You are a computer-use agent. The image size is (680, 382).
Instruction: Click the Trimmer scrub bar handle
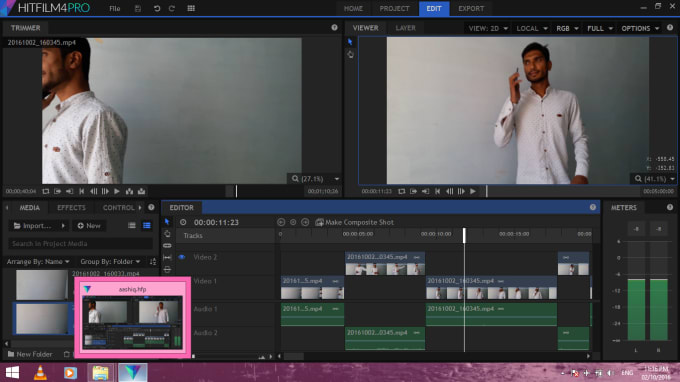coord(236,191)
